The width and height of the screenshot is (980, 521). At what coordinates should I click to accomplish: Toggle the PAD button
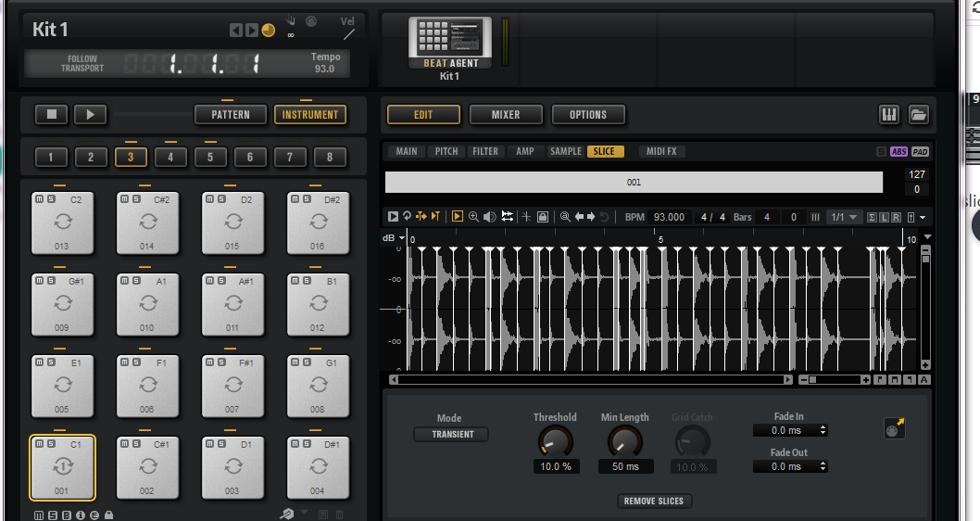coord(920,151)
